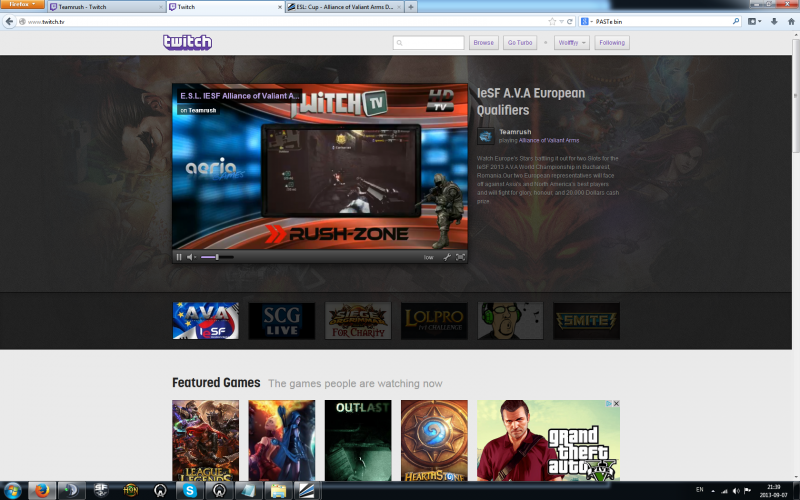
Task: Mute the video player speaker icon
Action: (x=190, y=257)
